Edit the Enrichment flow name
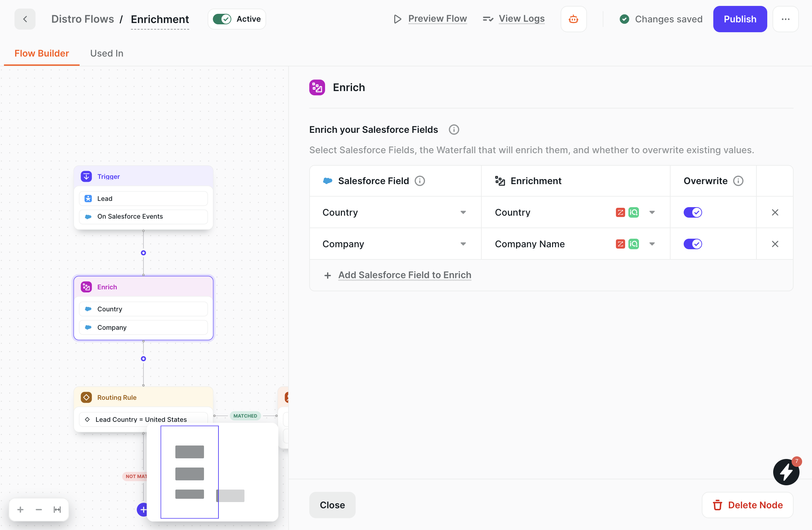Screen dimensions: 812x530 click(160, 19)
